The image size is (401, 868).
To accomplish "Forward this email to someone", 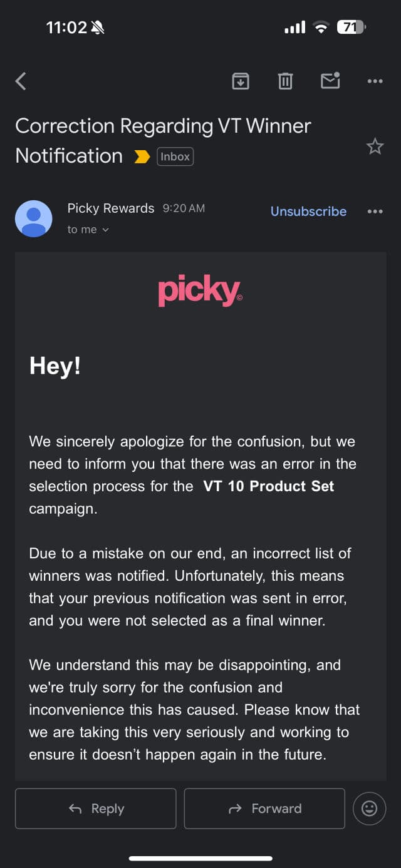I will 264,809.
